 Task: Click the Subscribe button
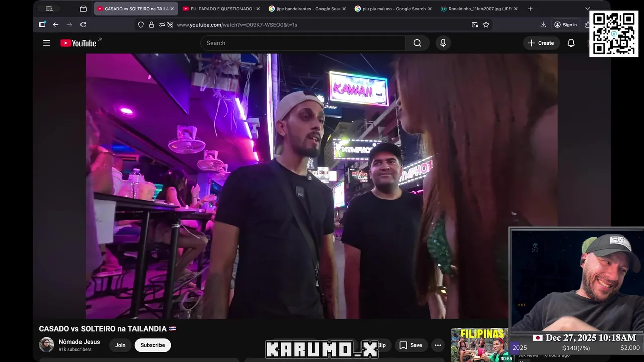152,345
